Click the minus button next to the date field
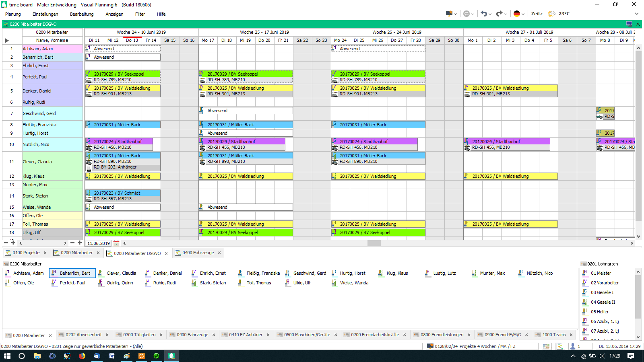The width and height of the screenshot is (644, 362). click(x=72, y=243)
